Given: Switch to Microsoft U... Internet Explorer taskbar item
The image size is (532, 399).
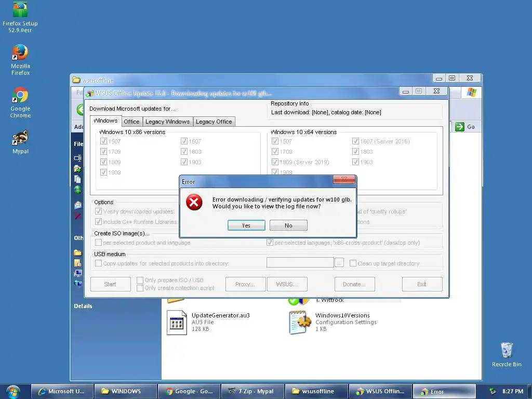Looking at the screenshot, I should pyautogui.click(x=61, y=391).
